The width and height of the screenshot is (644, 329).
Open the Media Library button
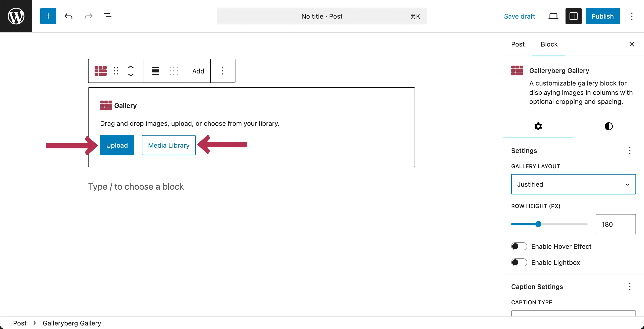coord(169,145)
